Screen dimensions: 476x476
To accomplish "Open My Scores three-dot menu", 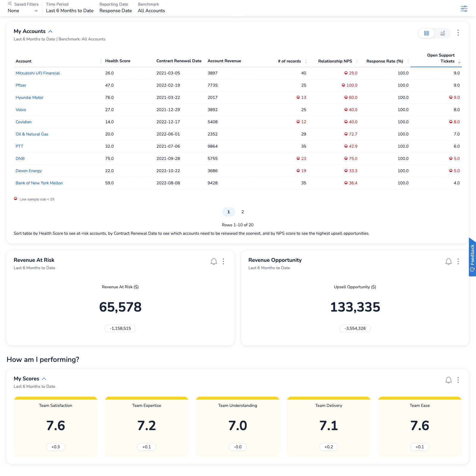I will point(458,380).
